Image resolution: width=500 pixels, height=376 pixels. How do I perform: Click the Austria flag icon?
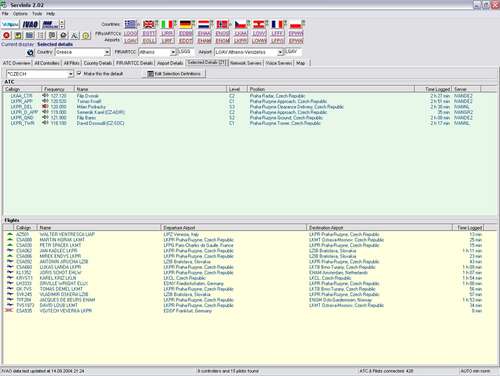(x=259, y=24)
